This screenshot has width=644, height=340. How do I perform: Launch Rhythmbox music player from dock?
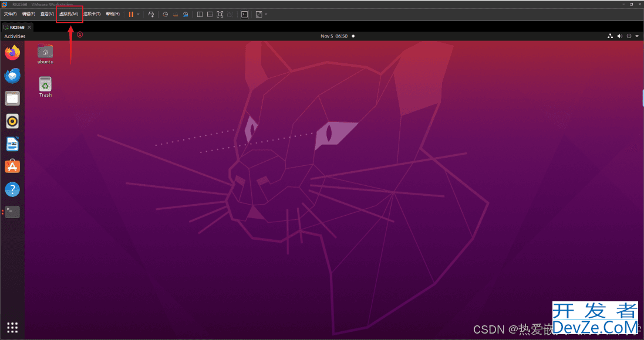click(12, 121)
